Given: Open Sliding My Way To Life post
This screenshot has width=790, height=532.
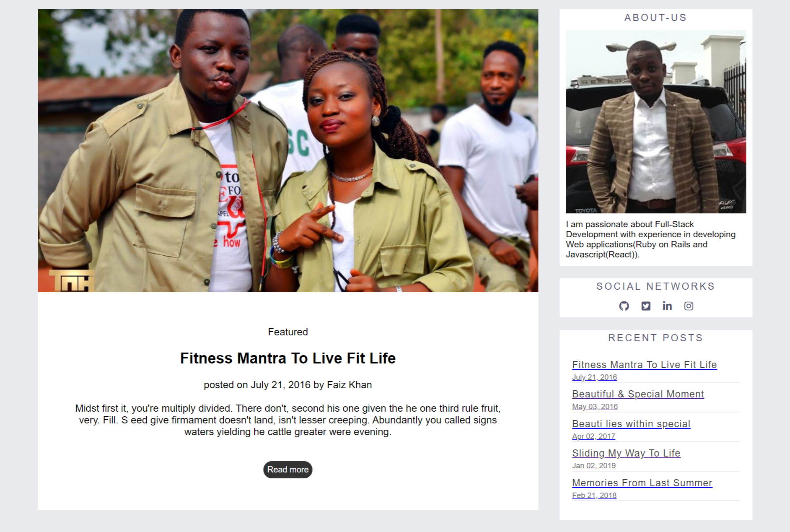Looking at the screenshot, I should pos(626,453).
